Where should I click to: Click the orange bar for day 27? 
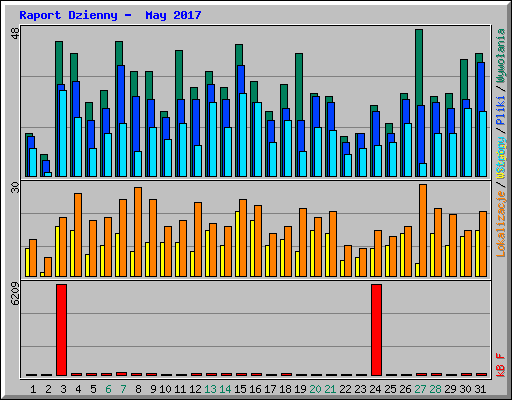(x=423, y=230)
